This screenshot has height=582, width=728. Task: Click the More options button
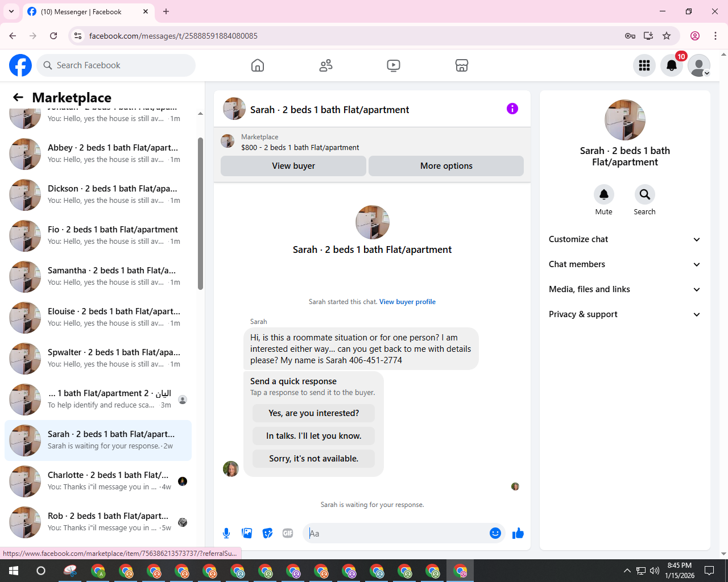click(x=446, y=166)
